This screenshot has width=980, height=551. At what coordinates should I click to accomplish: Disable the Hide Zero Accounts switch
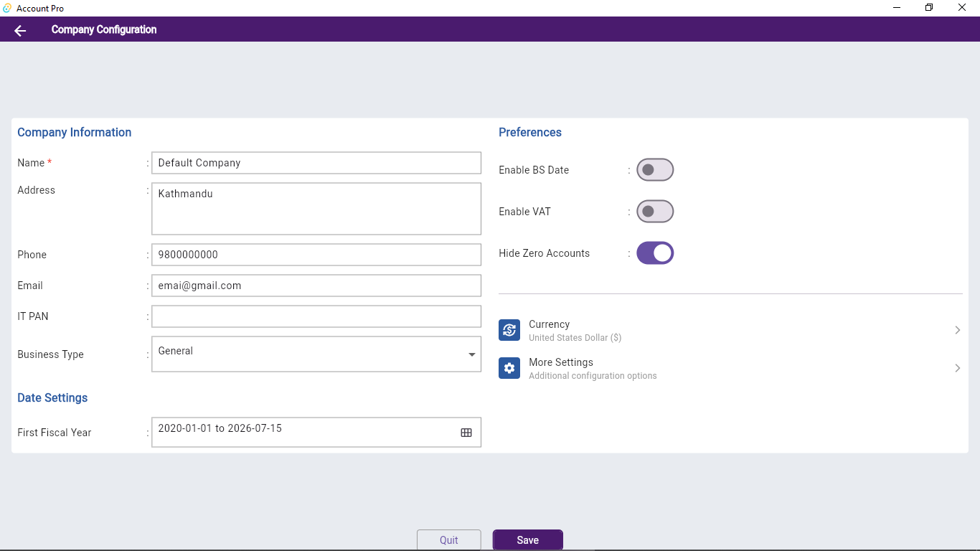click(x=655, y=253)
